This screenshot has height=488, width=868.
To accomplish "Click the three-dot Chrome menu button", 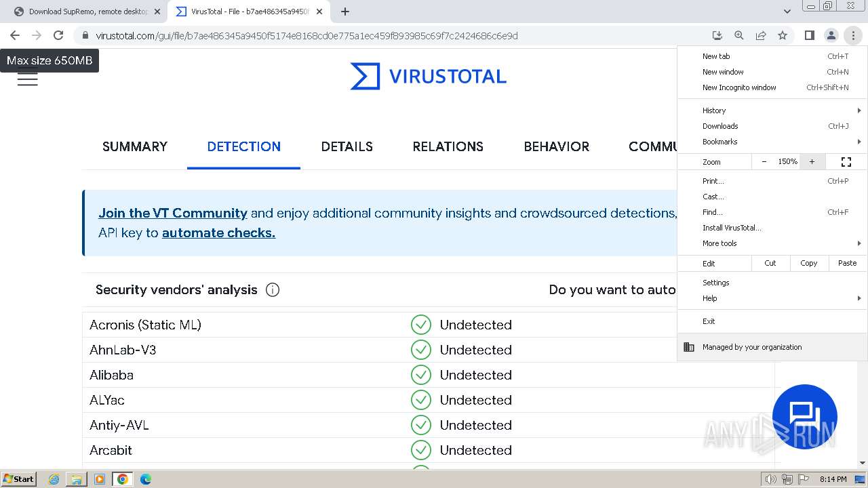I will (x=852, y=35).
